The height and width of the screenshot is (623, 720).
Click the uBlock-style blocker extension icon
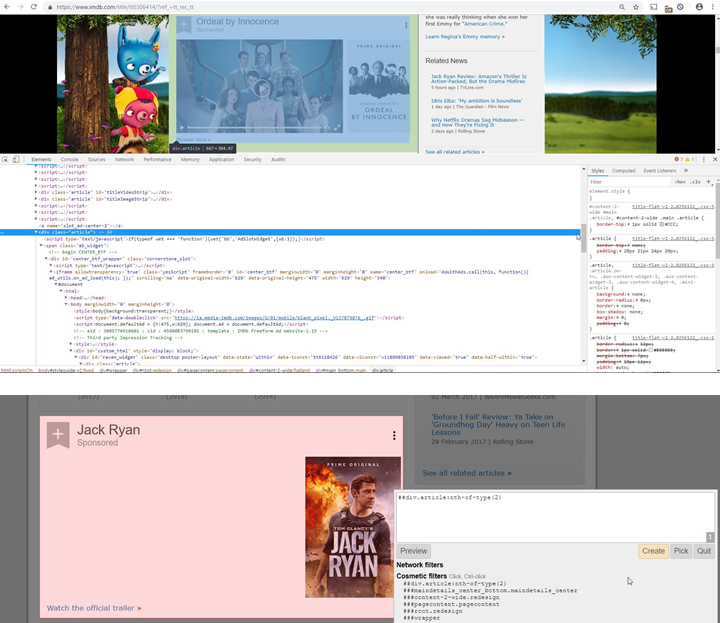click(681, 7)
